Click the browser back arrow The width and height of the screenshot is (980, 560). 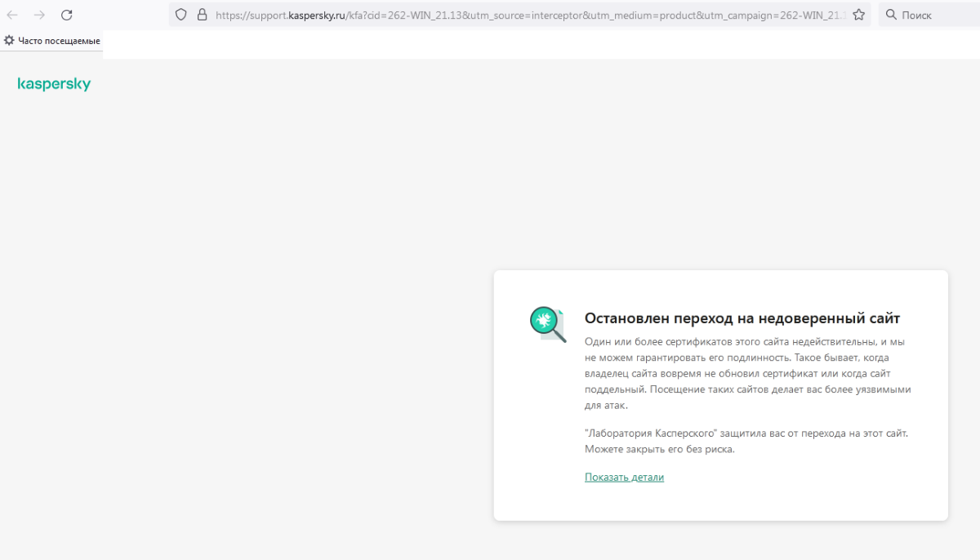(x=13, y=15)
